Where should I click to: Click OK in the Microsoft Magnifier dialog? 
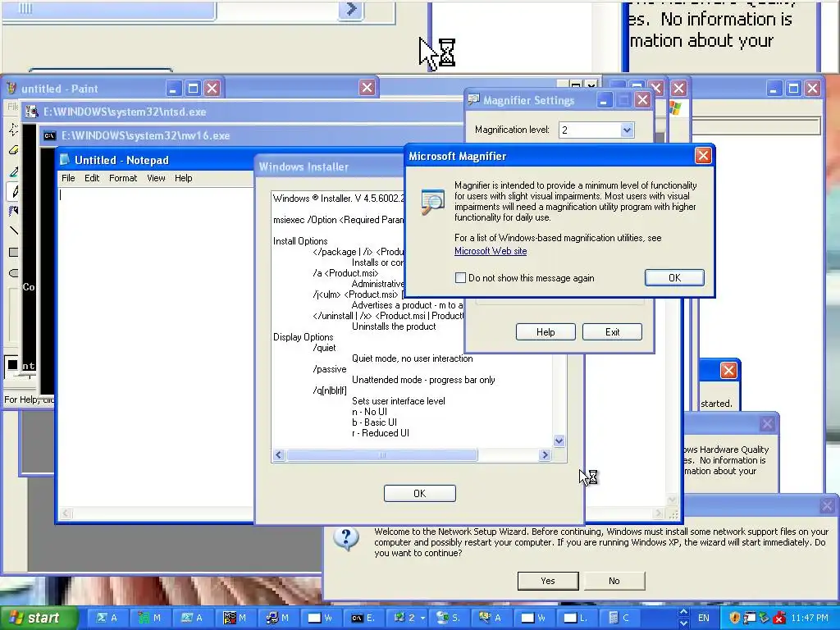click(674, 277)
